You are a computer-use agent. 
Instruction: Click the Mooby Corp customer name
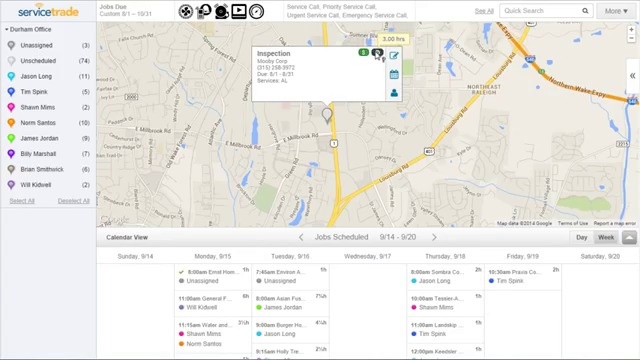272,61
